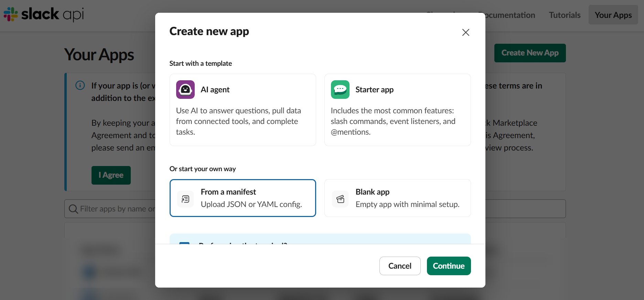644x300 pixels.
Task: Click the 'Start with a template' heading
Action: point(201,63)
